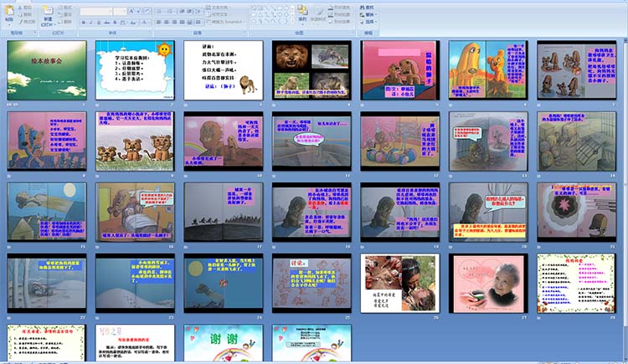Image resolution: width=628 pixels, height=364 pixels.
Task: Select the arrow line shape
Action: (x=274, y=8)
